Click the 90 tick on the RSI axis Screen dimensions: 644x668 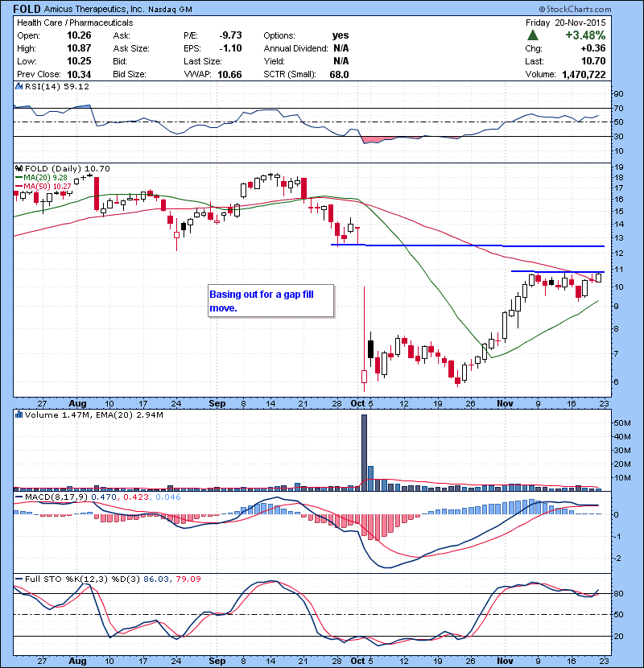click(618, 94)
